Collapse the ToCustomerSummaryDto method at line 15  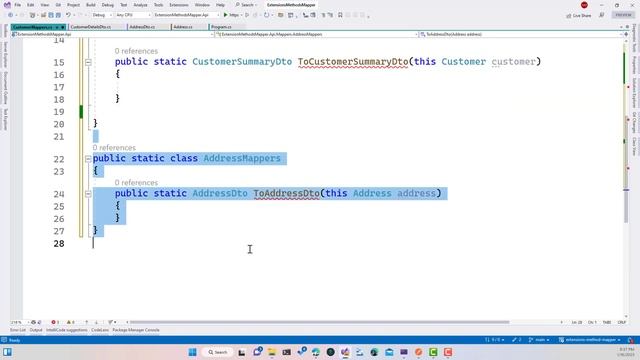click(x=88, y=62)
